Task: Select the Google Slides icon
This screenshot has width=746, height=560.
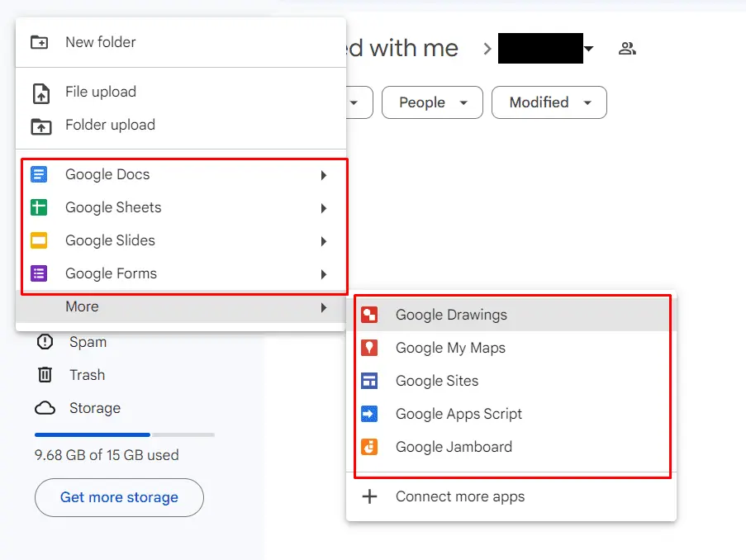Action: click(x=39, y=240)
